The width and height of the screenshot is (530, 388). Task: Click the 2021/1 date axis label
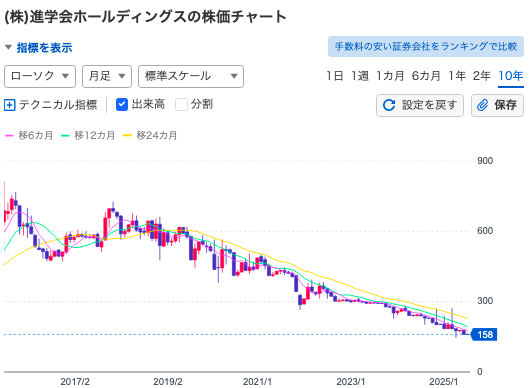(x=257, y=382)
